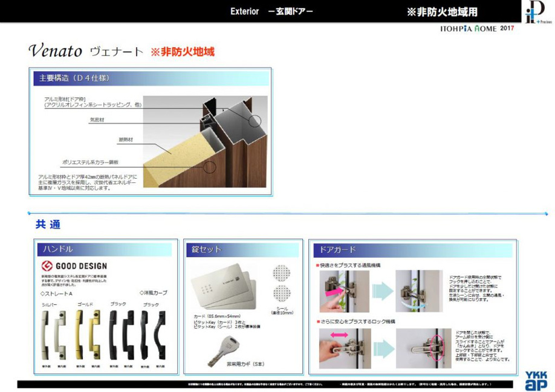Click the "ハンドル" panel header
Image resolution: width=555 pixels, height=392 pixels.
click(x=105, y=249)
